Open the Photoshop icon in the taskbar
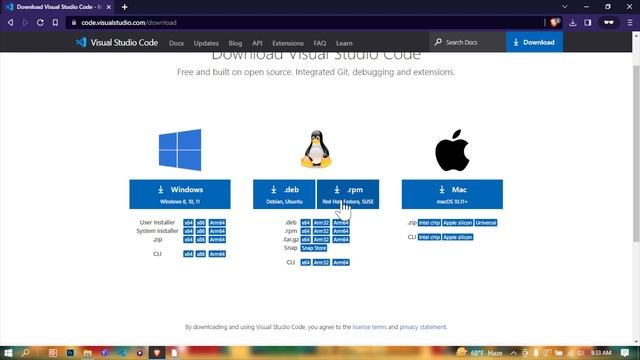640x360 pixels. tap(70, 353)
